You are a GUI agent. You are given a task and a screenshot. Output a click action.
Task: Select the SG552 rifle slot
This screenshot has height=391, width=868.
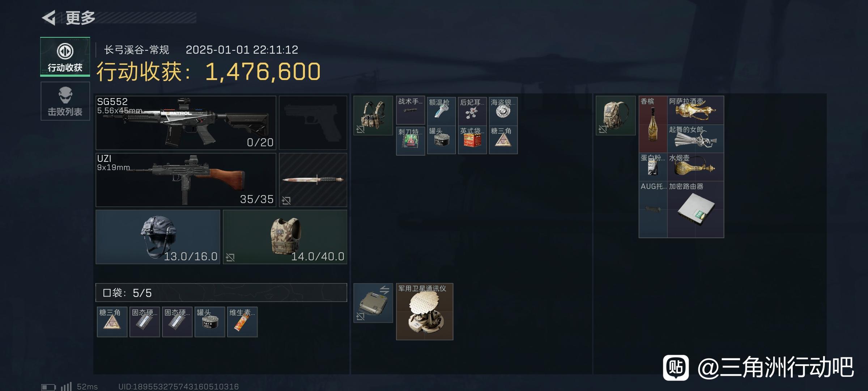(x=186, y=123)
